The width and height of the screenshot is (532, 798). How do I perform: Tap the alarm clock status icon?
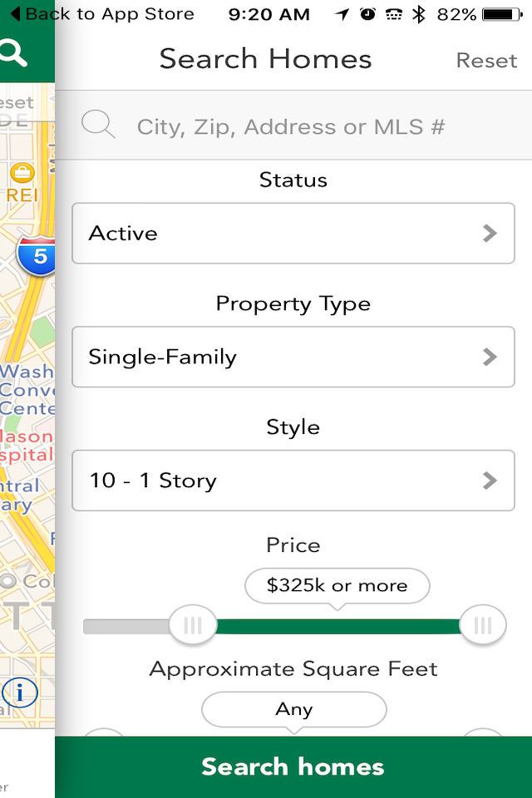coord(367,14)
